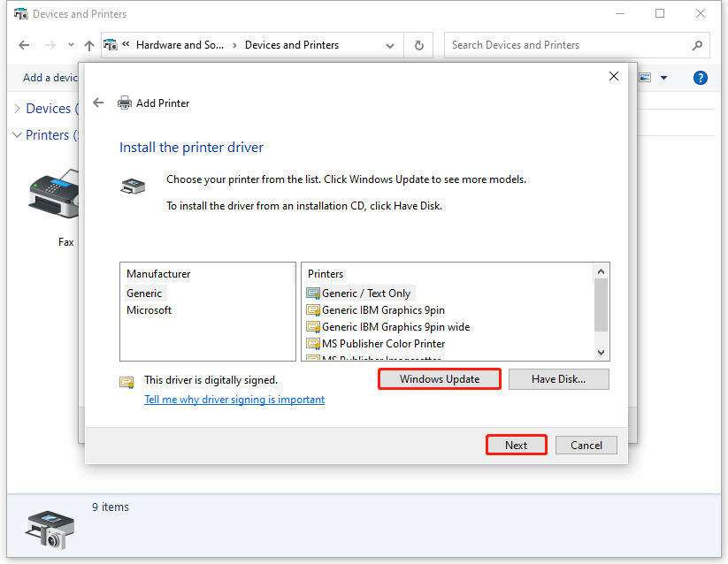
Task: Click the printers list scrollbar down arrow
Action: [601, 352]
